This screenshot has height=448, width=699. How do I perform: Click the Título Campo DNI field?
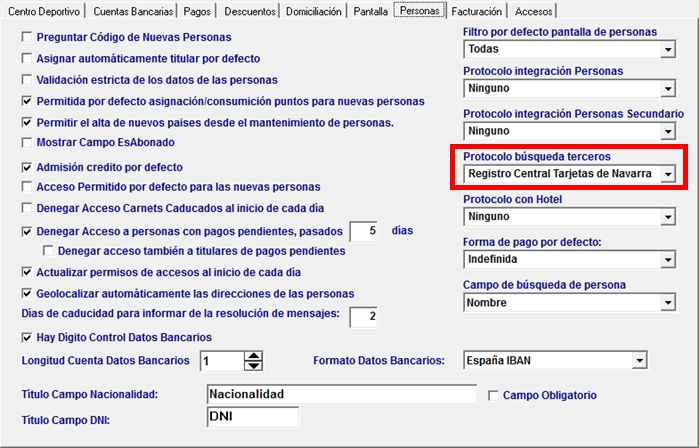point(253,417)
